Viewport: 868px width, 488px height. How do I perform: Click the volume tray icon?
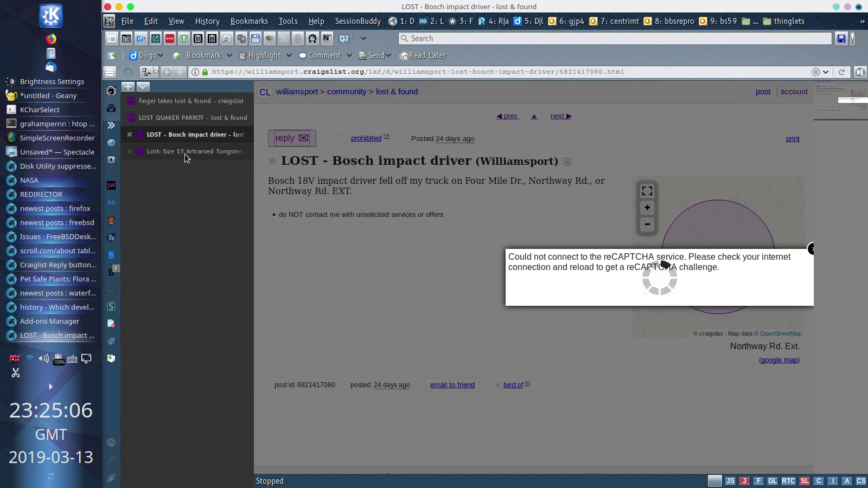pyautogui.click(x=43, y=358)
